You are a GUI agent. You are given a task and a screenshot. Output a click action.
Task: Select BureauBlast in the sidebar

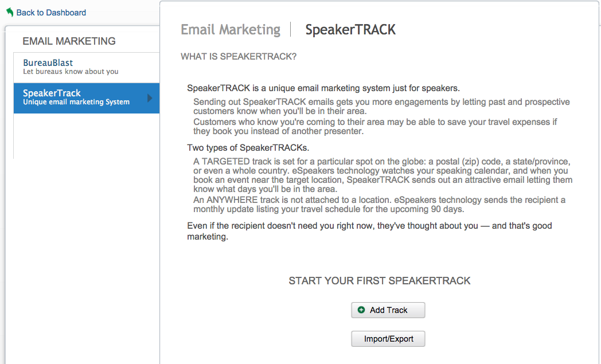[86, 67]
